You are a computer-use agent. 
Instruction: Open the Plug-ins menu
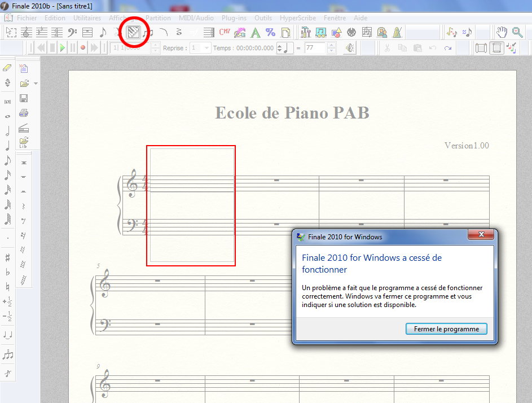point(234,18)
